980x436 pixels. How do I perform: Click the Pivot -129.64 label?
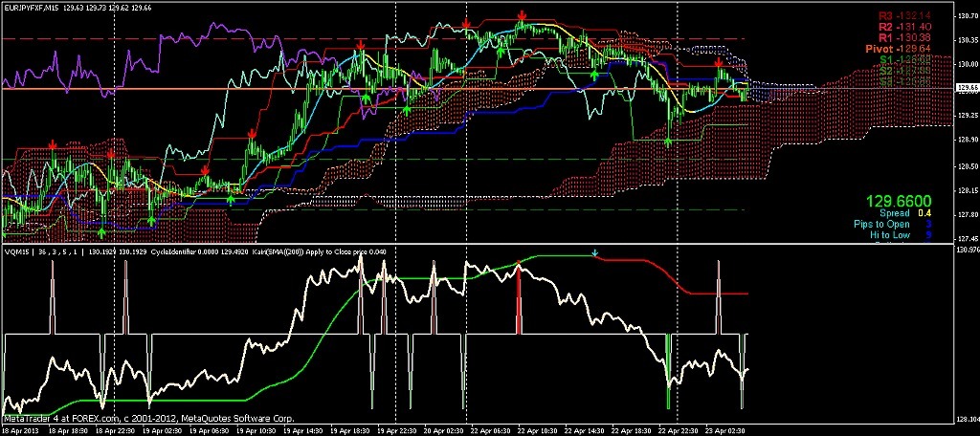(898, 48)
